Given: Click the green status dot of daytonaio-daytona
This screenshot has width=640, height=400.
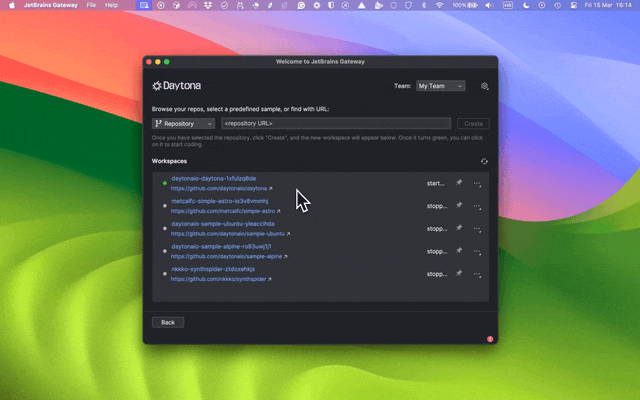Looking at the screenshot, I should 164,183.
